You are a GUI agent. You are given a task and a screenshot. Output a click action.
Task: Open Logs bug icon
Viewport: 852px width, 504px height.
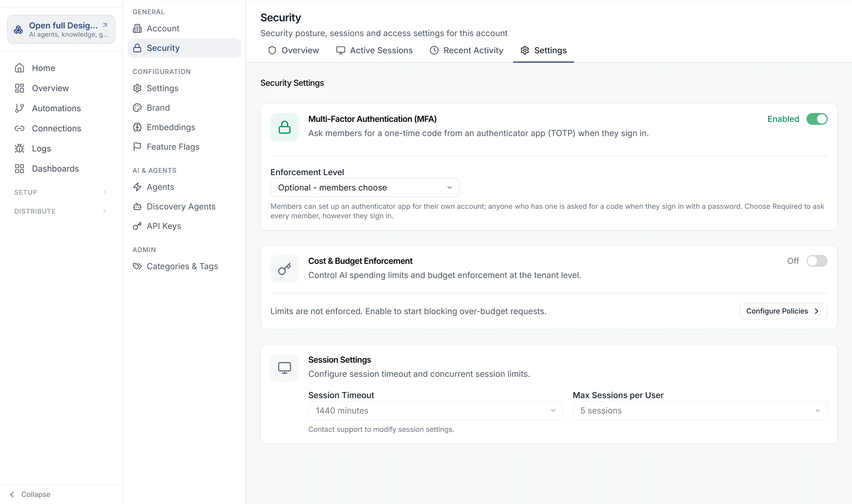point(19,148)
